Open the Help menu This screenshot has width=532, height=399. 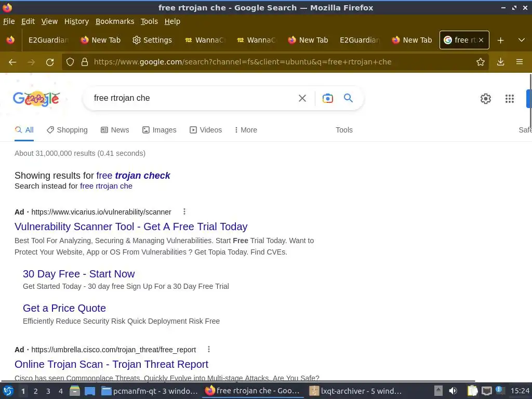172,21
